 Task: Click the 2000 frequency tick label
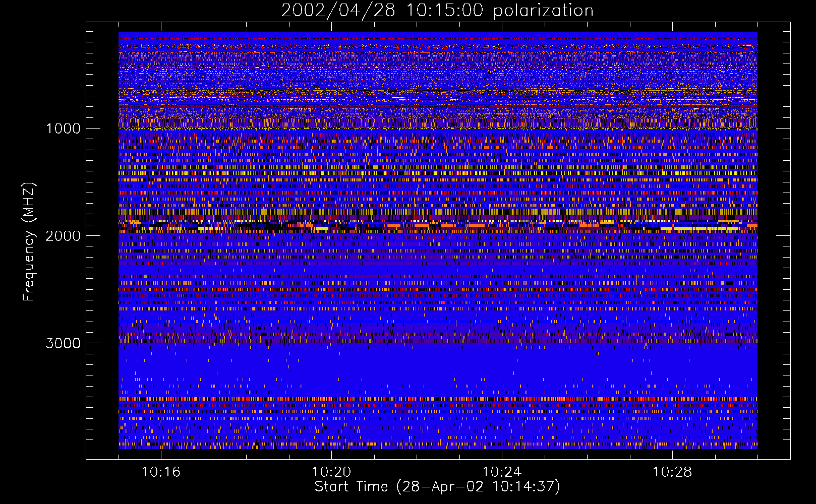point(64,236)
